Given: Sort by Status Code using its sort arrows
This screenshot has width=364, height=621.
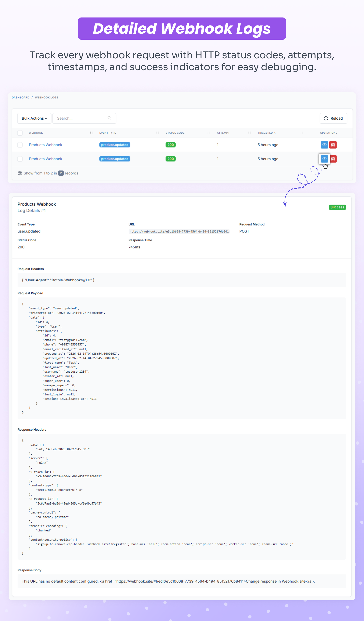Looking at the screenshot, I should point(209,133).
